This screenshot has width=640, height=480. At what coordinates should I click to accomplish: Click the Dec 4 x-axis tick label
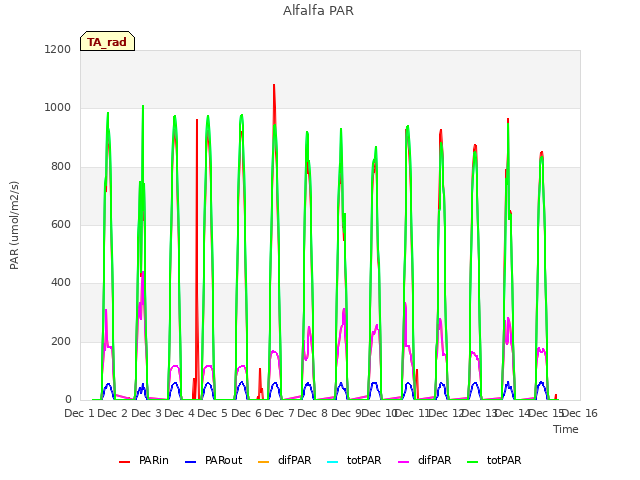click(x=179, y=413)
